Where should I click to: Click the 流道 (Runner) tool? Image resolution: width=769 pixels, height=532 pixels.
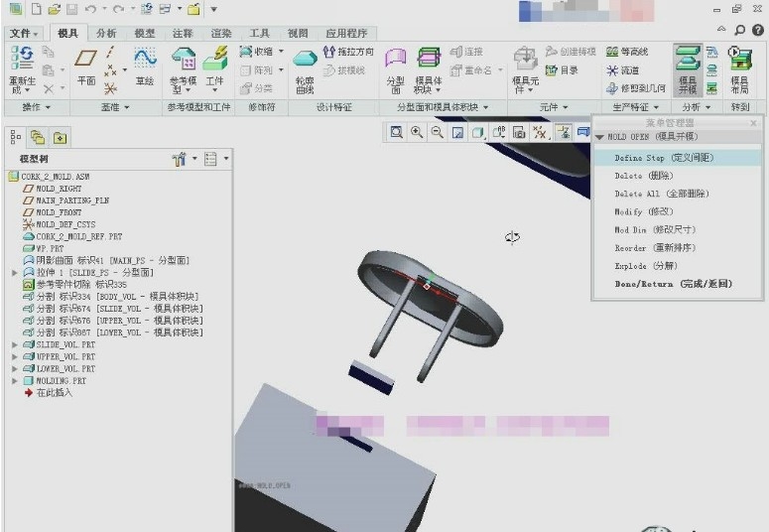pyautogui.click(x=623, y=70)
